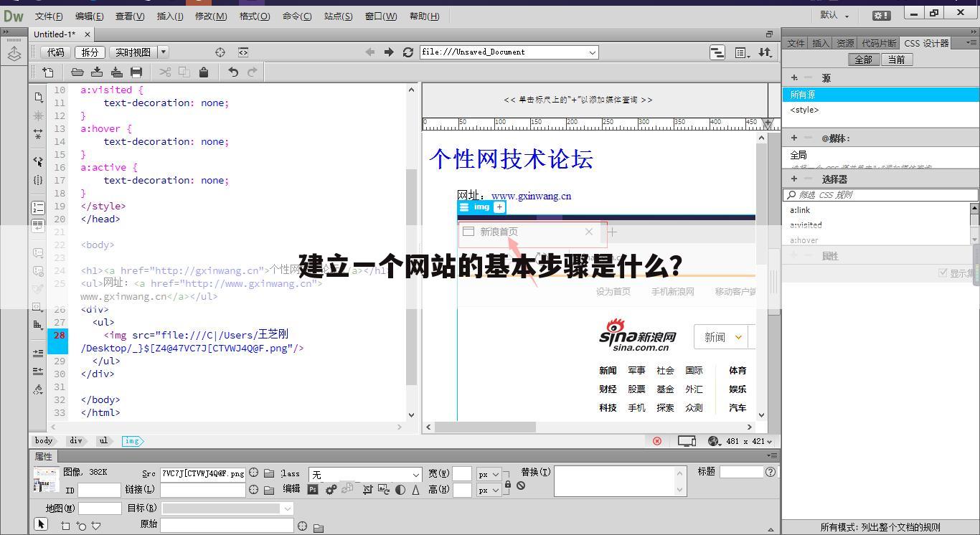Toggle word wrap in code view
The height and width of the screenshot is (535, 980).
(38, 225)
